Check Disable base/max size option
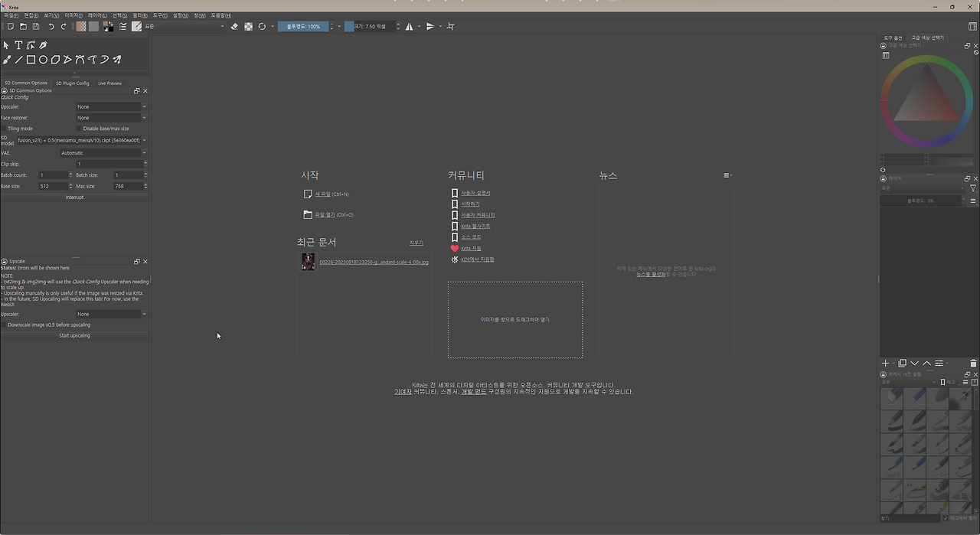 79,129
